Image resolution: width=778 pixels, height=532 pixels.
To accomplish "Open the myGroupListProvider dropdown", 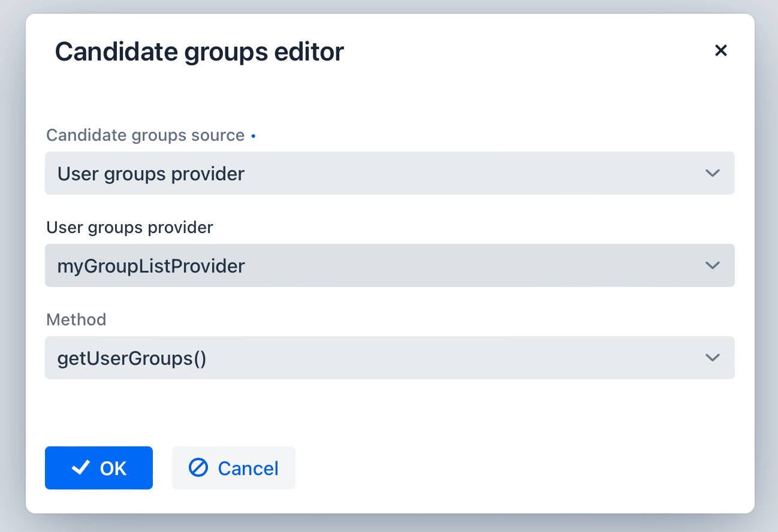I will coord(390,265).
